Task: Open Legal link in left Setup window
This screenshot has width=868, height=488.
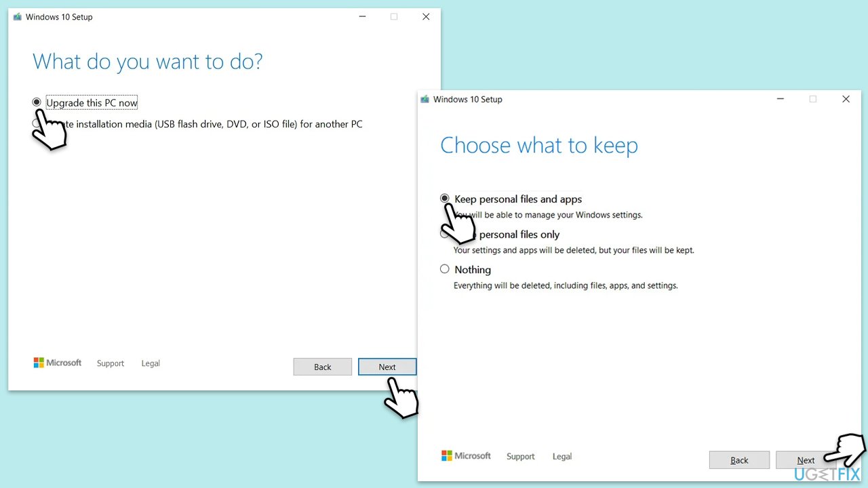Action: pos(151,363)
